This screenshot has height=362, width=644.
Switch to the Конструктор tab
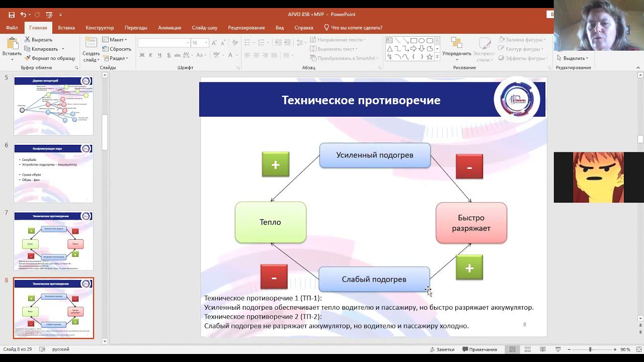(x=100, y=28)
